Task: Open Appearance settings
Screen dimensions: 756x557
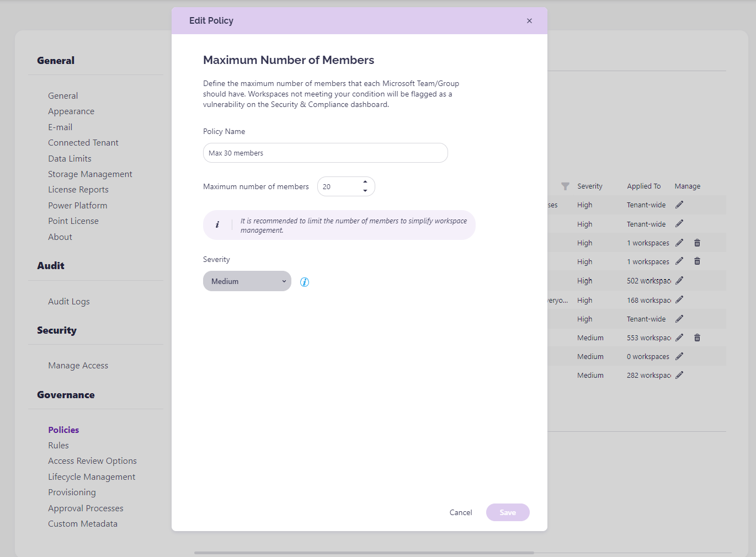Action: [71, 111]
